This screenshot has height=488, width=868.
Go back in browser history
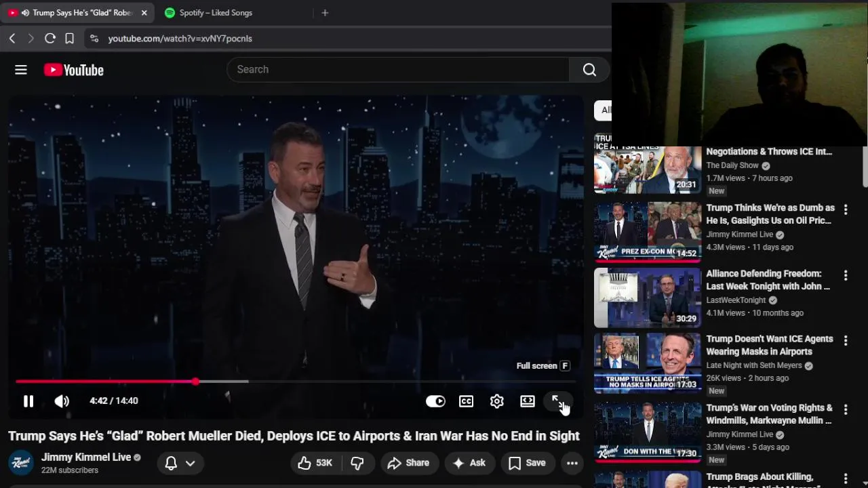[x=12, y=39]
